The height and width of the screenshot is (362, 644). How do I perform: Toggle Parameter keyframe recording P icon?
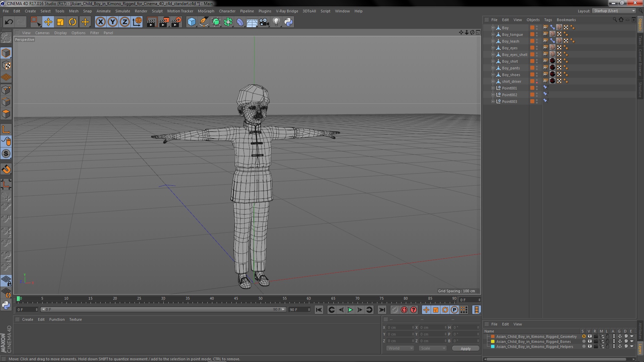[454, 310]
